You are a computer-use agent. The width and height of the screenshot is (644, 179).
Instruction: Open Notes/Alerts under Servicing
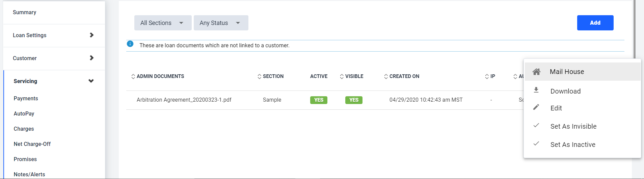pyautogui.click(x=29, y=174)
